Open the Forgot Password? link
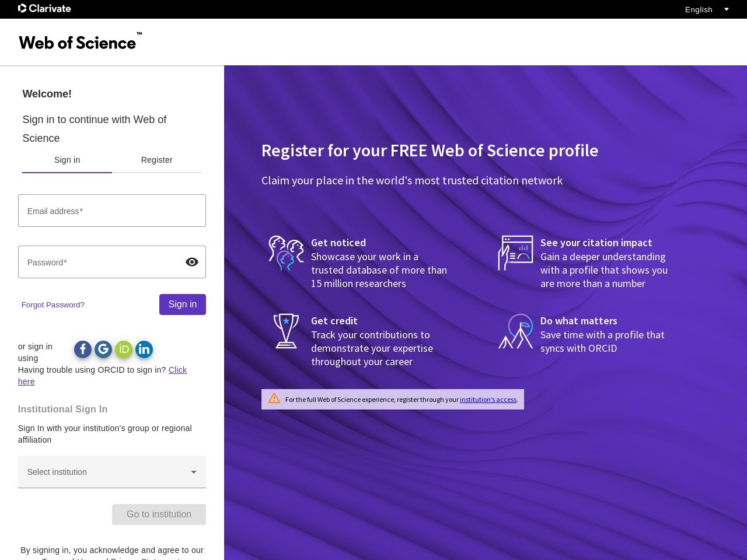747x560 pixels. pos(53,304)
